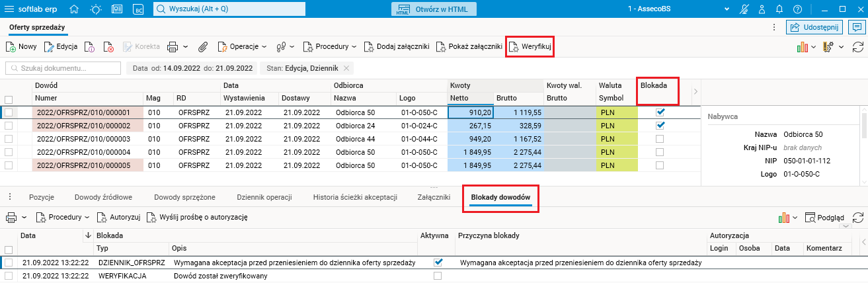Open the three-dot menu beside Udostępnij

tap(774, 27)
